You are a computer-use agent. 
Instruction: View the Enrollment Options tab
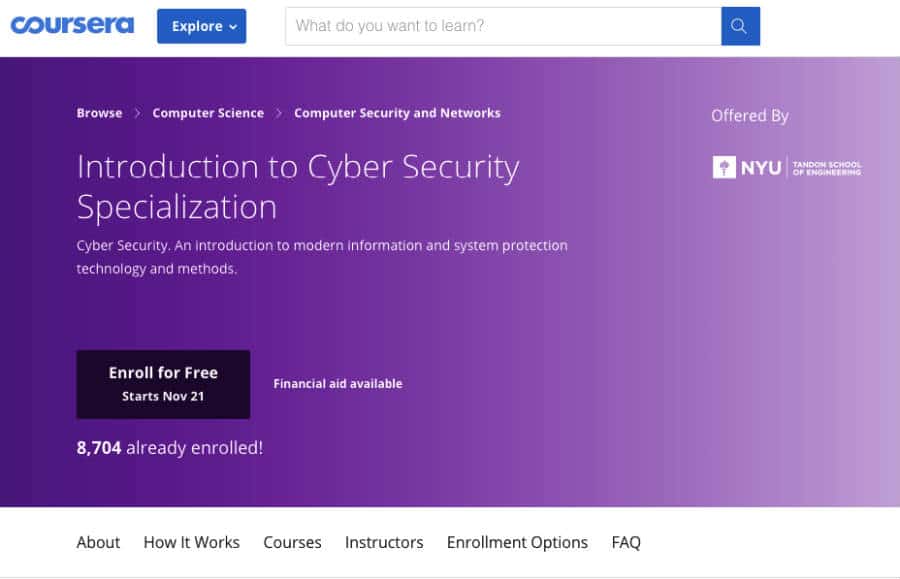pyautogui.click(x=517, y=542)
